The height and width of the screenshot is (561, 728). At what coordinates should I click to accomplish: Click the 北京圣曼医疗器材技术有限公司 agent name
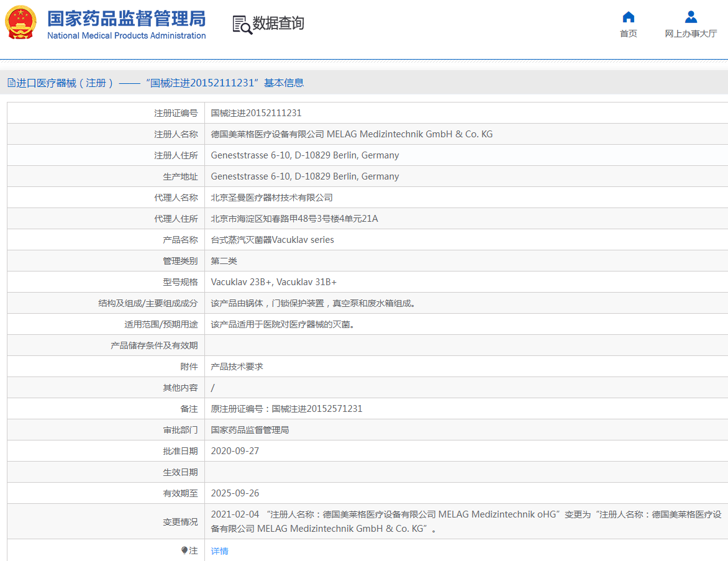coord(271,198)
